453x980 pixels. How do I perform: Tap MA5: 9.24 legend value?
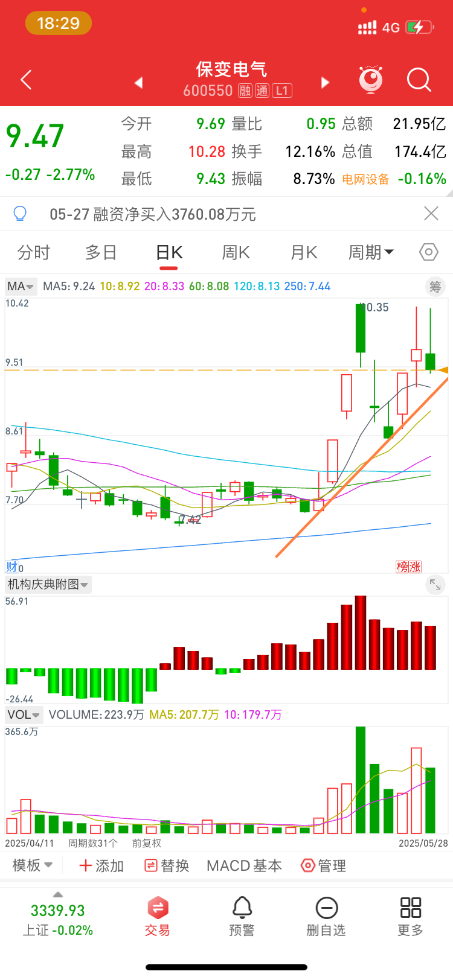[x=69, y=287]
